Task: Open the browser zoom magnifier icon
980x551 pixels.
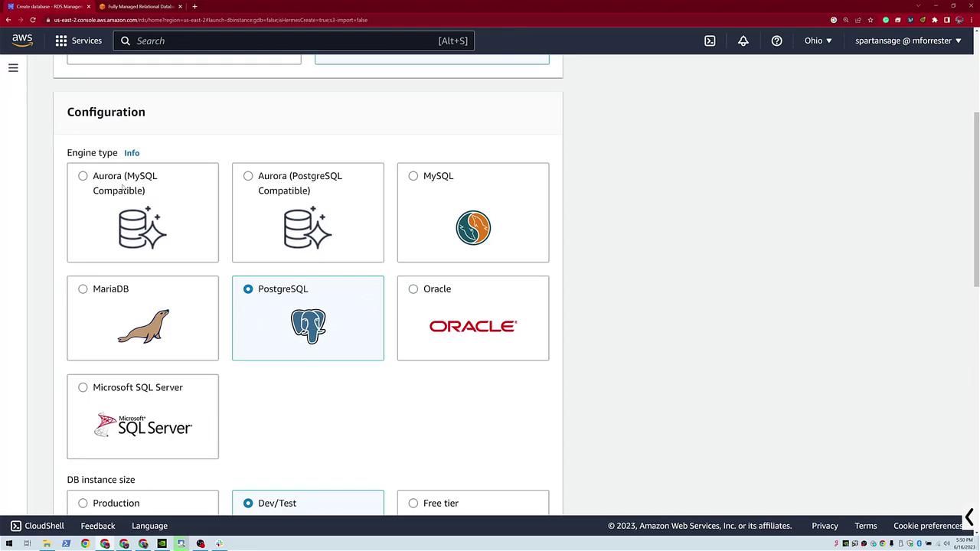Action: click(x=846, y=20)
